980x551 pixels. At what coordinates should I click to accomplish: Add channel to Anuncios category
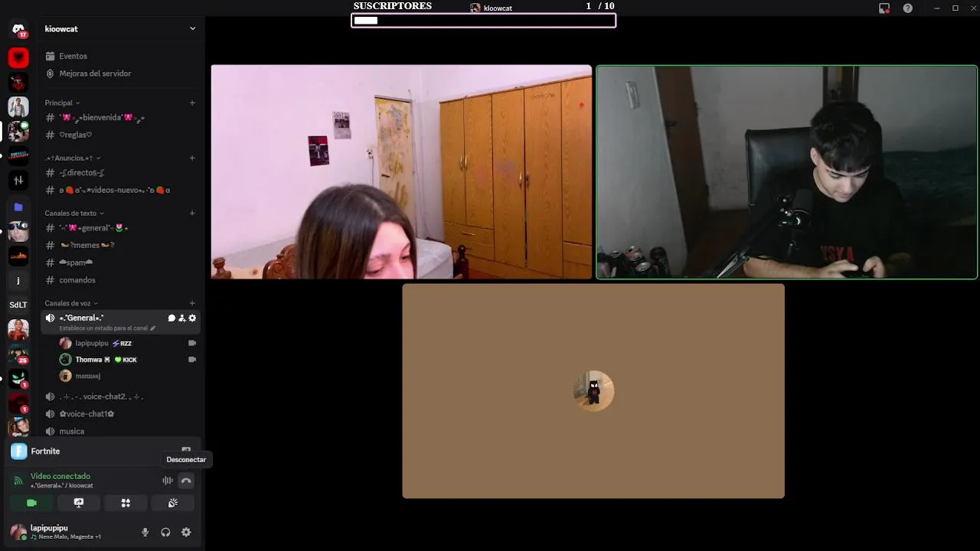pos(192,158)
